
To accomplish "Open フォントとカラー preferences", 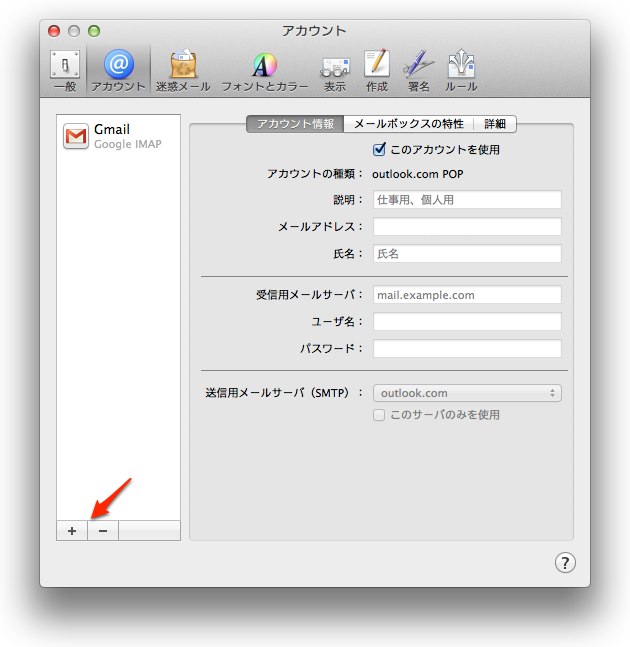I will pos(264,70).
